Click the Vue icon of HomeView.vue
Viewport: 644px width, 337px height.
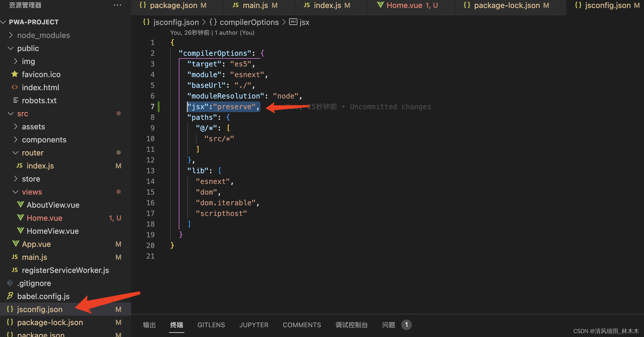click(20, 231)
